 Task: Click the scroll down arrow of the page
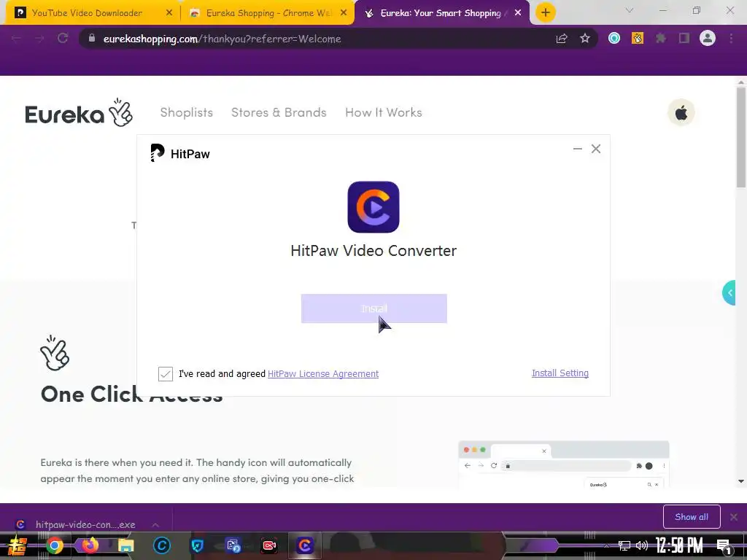(741, 481)
